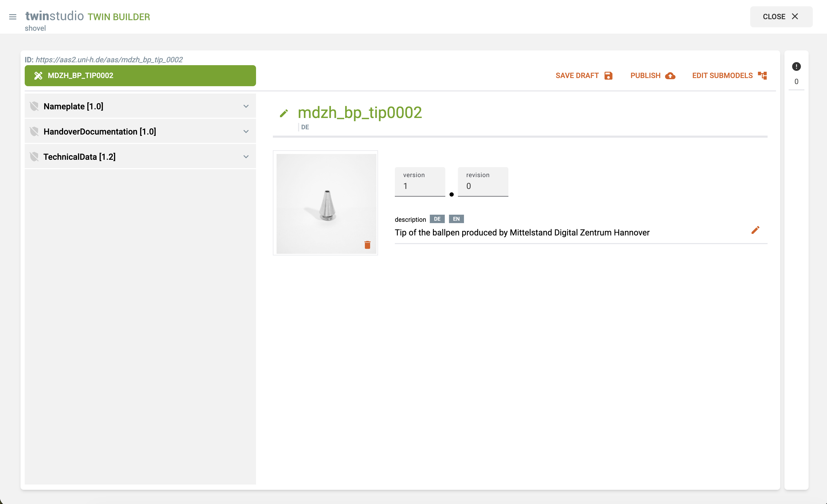This screenshot has height=504, width=827.
Task: Open the hamburger menu
Action: (13, 17)
